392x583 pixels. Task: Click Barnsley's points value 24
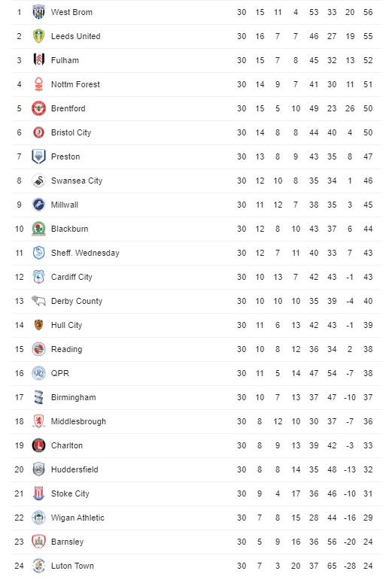pos(368,542)
